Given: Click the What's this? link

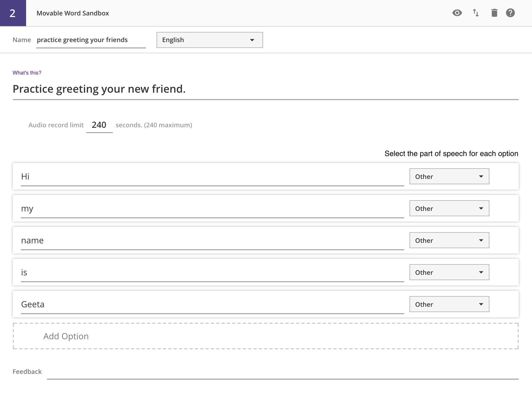Looking at the screenshot, I should pyautogui.click(x=27, y=73).
